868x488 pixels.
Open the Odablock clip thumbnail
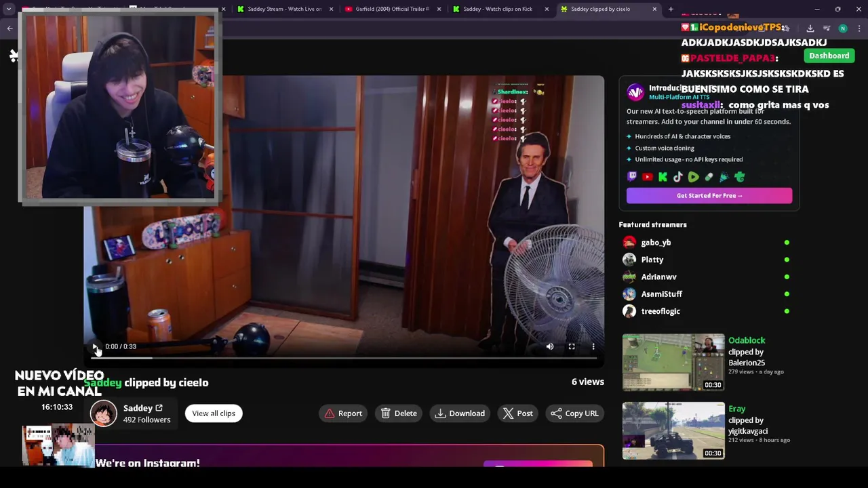[673, 363]
